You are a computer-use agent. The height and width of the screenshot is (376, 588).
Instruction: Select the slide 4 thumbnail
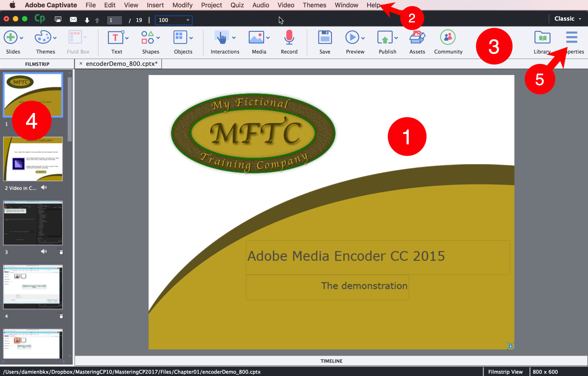pos(33,287)
